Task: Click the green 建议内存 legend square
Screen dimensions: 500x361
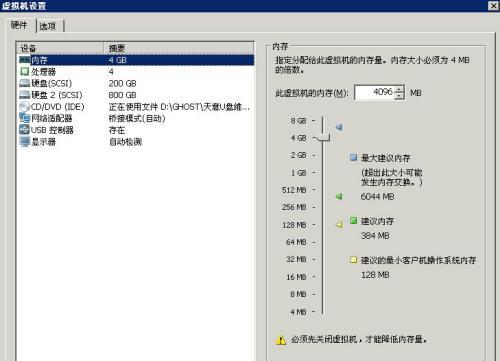Action: point(353,220)
